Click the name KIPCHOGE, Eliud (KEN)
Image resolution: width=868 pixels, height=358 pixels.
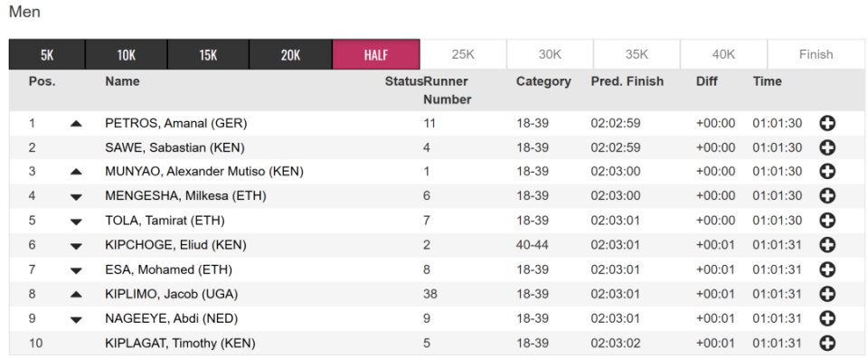pos(176,245)
